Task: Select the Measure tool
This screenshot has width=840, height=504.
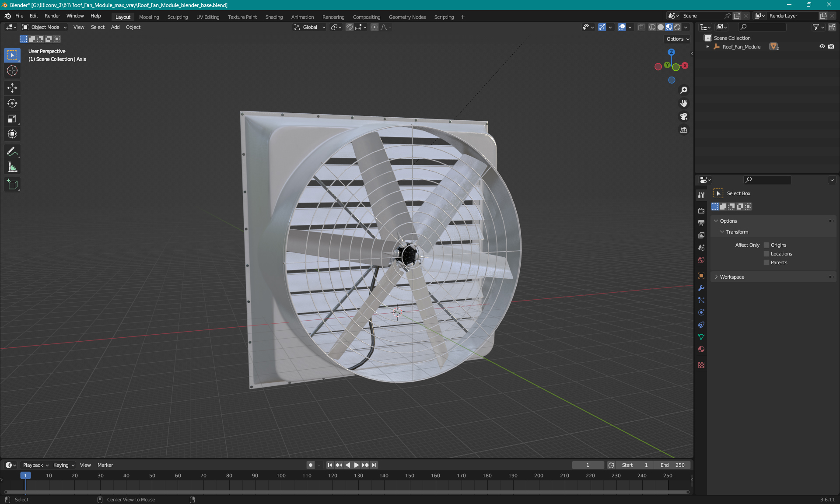Action: pyautogui.click(x=12, y=167)
